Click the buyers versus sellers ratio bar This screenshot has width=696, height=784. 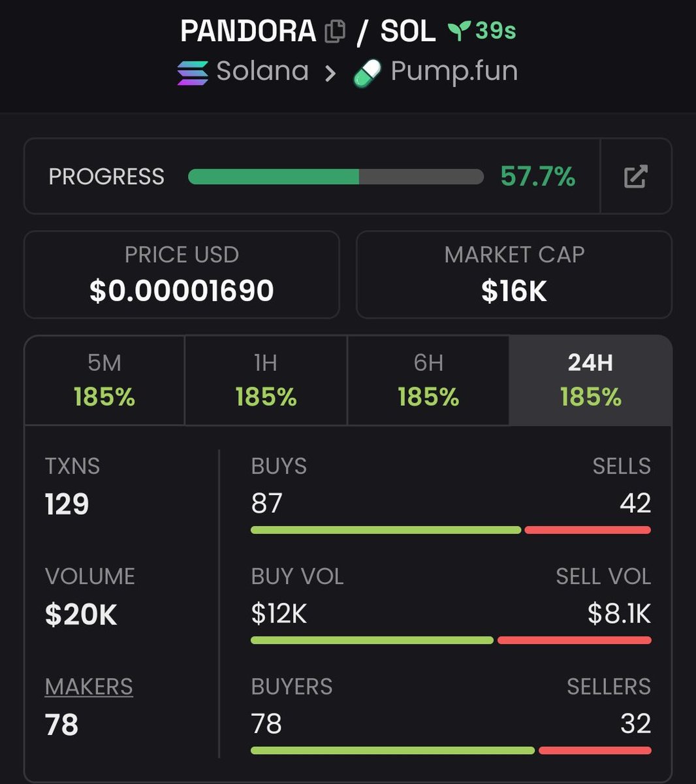point(451,751)
